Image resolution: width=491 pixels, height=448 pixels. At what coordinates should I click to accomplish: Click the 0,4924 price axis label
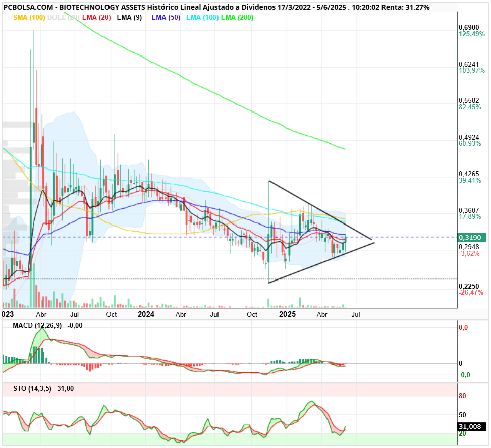coord(469,137)
